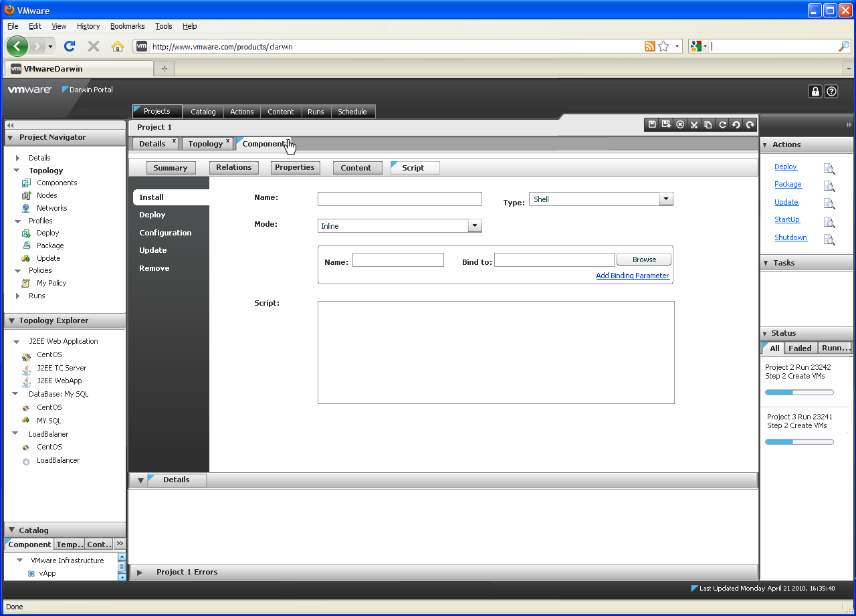This screenshot has width=856, height=616.
Task: Click the Save icon in project toolbar
Action: coord(652,124)
